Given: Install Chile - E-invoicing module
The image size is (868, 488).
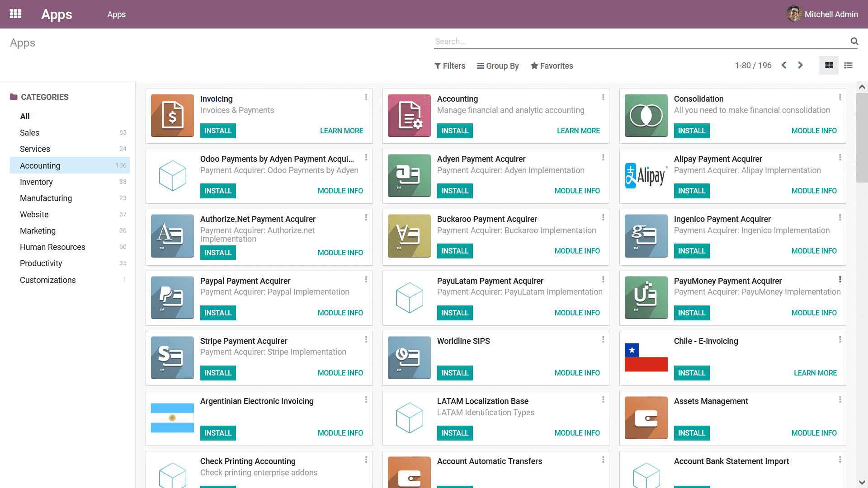Looking at the screenshot, I should point(692,373).
